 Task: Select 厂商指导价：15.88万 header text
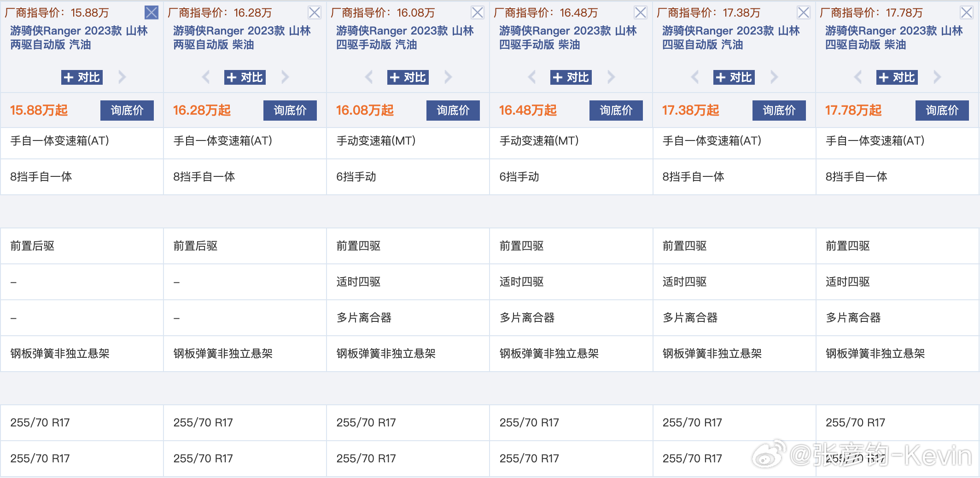click(57, 12)
